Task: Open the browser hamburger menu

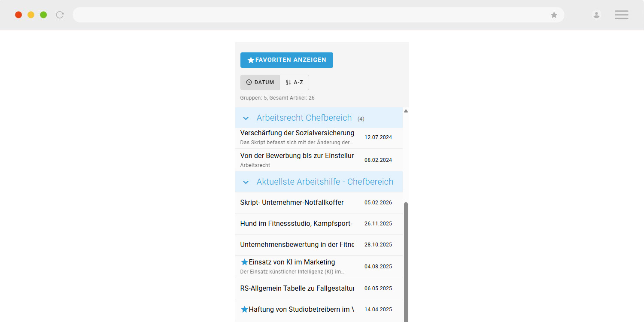Action: pyautogui.click(x=621, y=15)
